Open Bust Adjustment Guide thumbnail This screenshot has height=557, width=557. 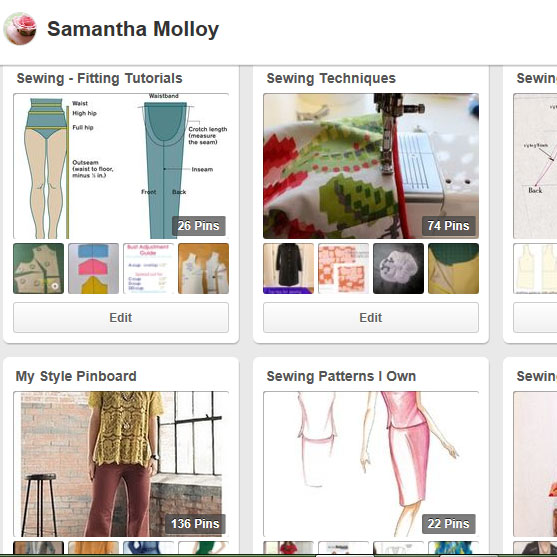point(148,269)
